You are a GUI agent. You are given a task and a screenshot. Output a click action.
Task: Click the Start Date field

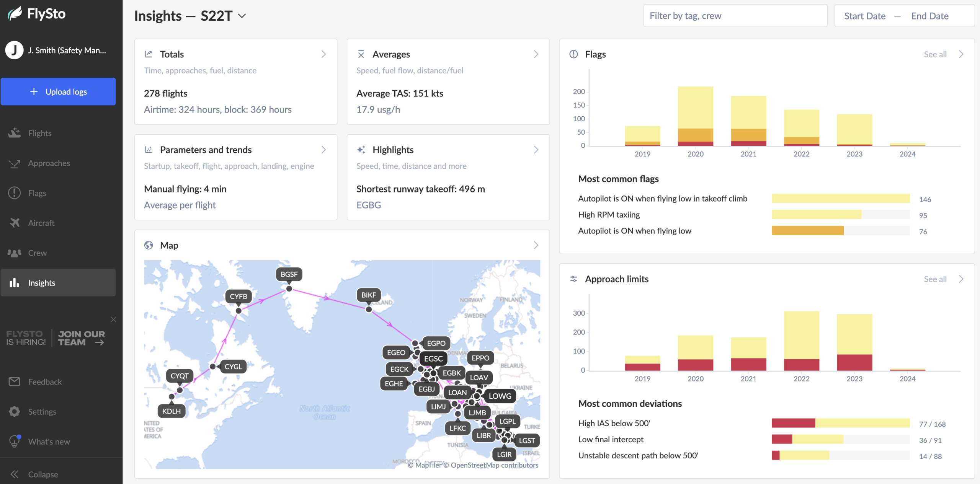coord(865,16)
